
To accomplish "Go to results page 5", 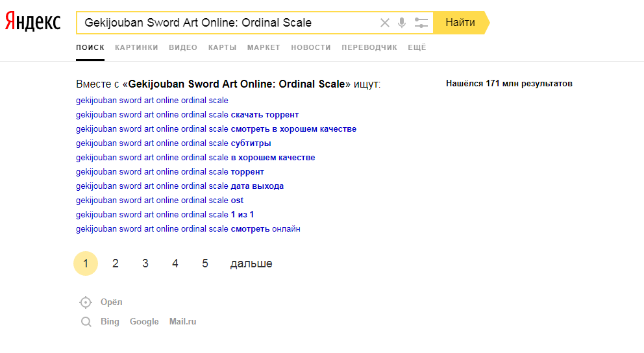I will click(x=205, y=263).
